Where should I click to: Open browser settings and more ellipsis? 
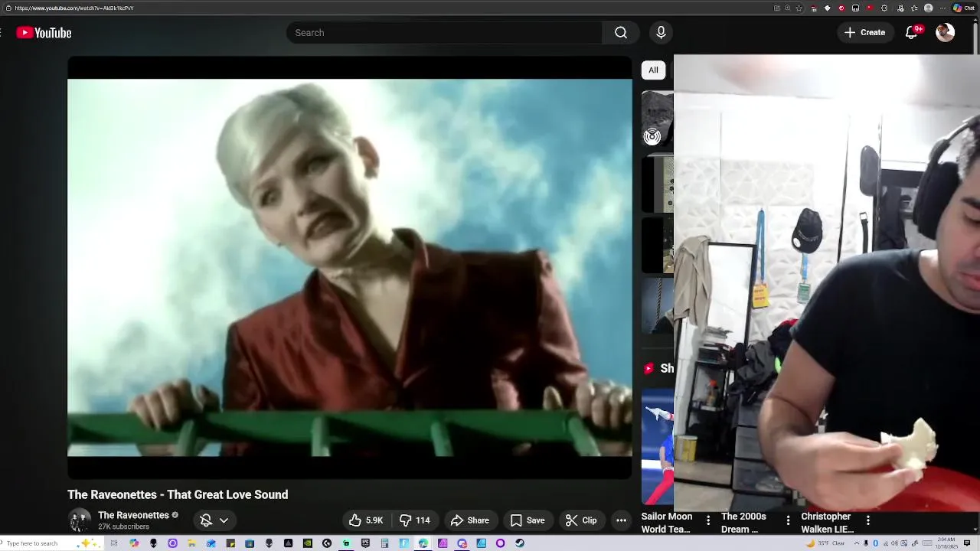pyautogui.click(x=942, y=8)
